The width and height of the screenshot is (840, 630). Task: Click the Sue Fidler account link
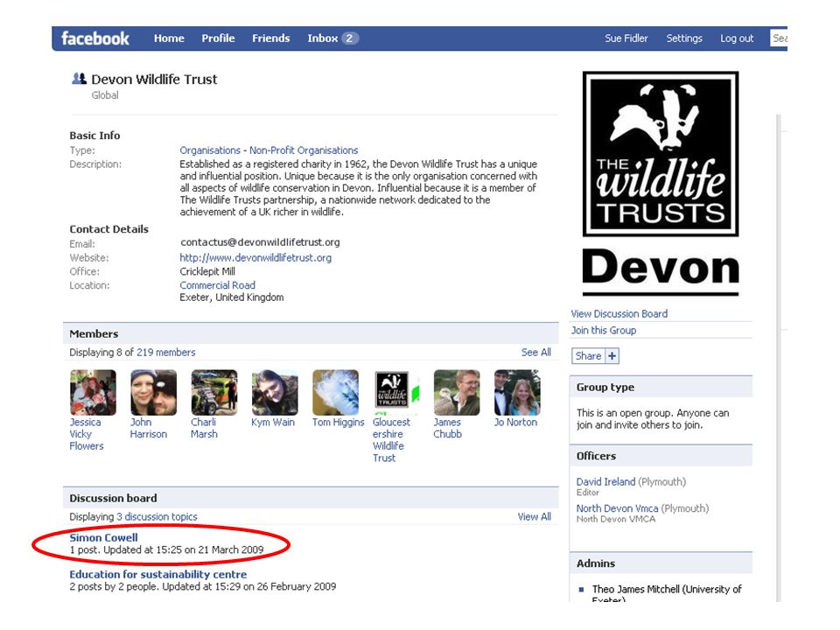click(x=626, y=38)
